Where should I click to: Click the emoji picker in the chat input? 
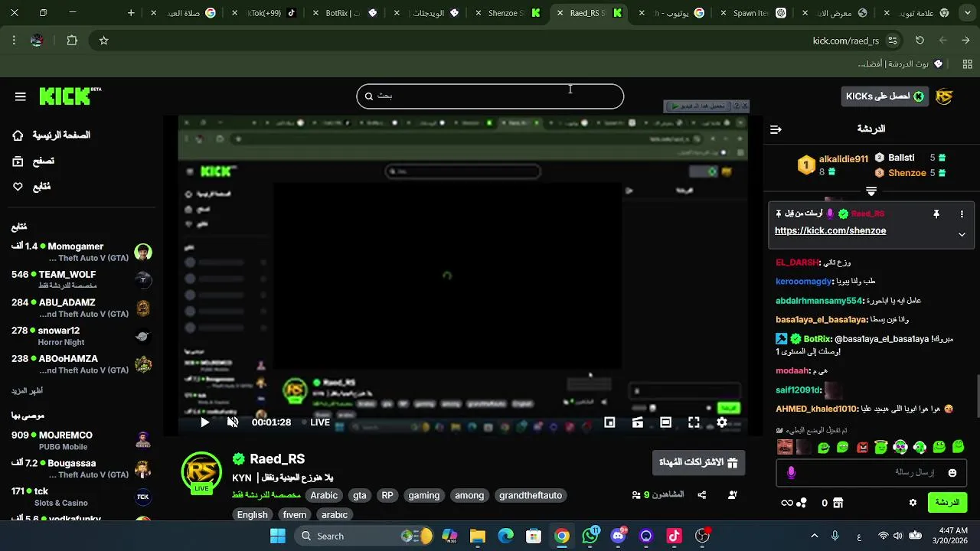point(952,473)
